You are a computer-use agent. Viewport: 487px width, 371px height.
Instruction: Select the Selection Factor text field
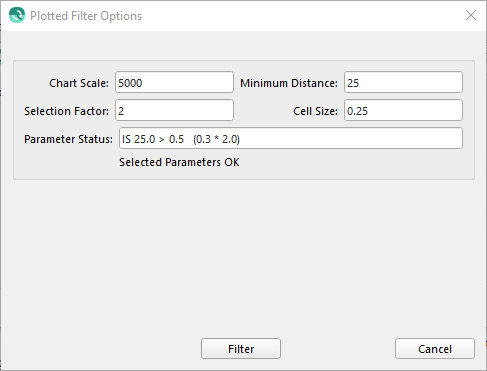(x=174, y=110)
